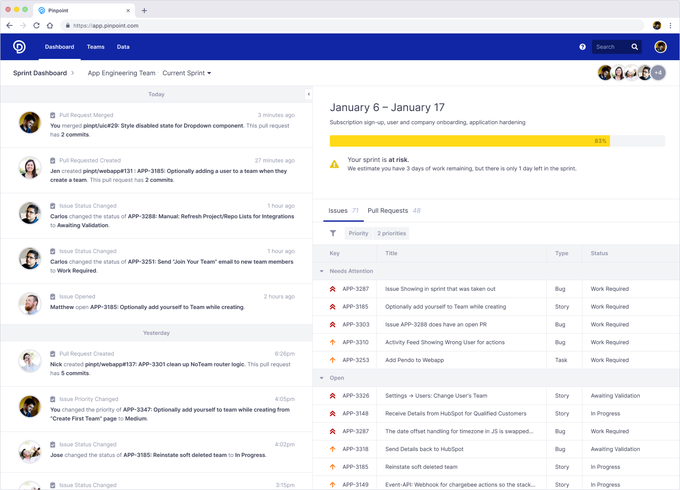This screenshot has width=680, height=490.
Task: Click the orange priority arrow for APP-3310
Action: 333,342
